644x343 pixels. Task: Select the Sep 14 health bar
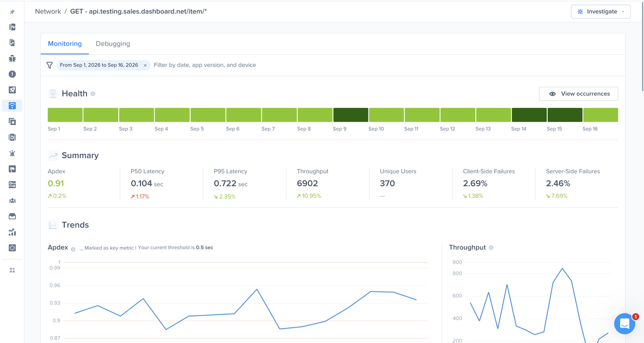click(x=529, y=115)
